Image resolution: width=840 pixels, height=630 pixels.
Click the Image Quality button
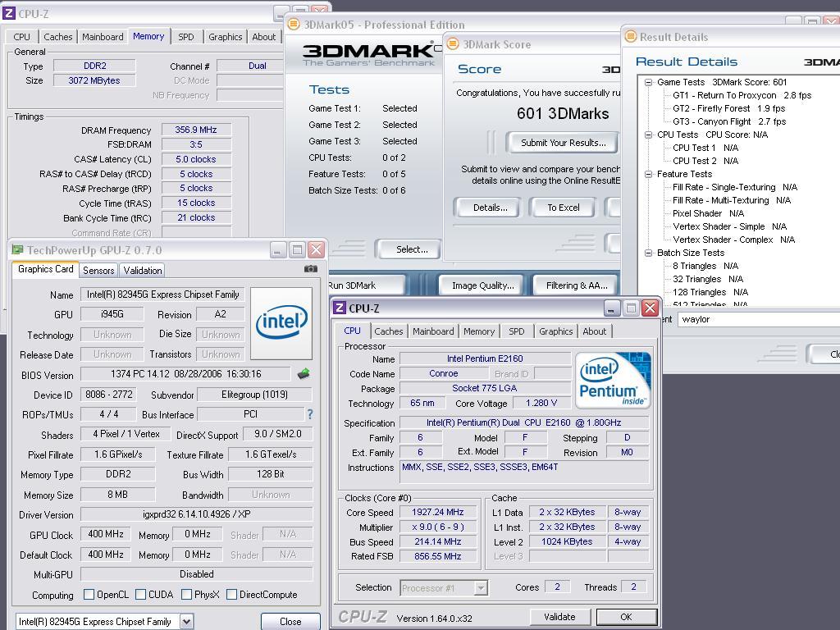click(x=482, y=285)
